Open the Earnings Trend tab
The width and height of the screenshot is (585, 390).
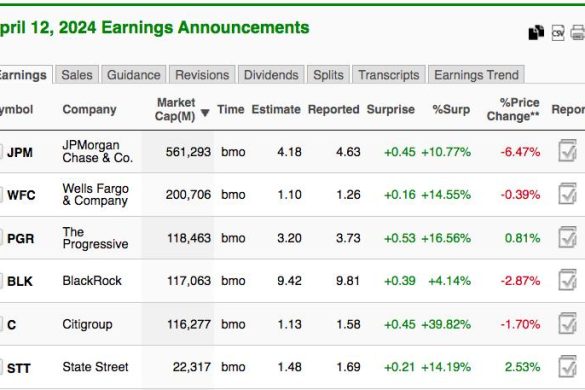(476, 75)
